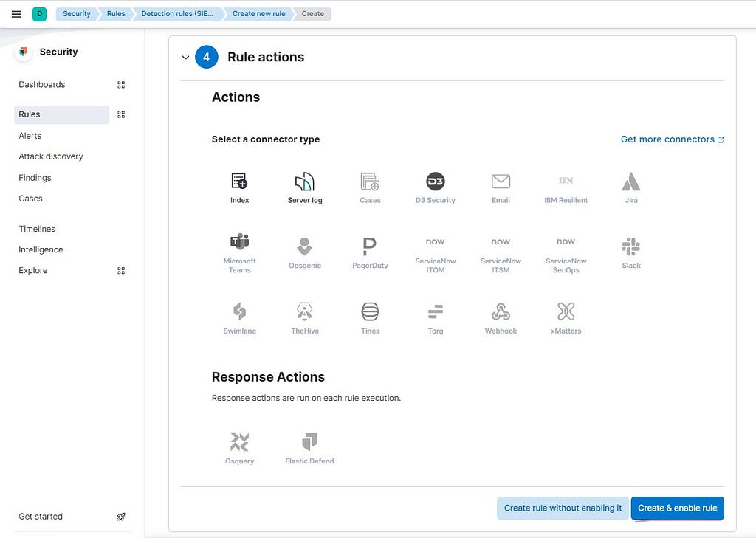Select the Jira connector
756x538 pixels.
(x=631, y=188)
